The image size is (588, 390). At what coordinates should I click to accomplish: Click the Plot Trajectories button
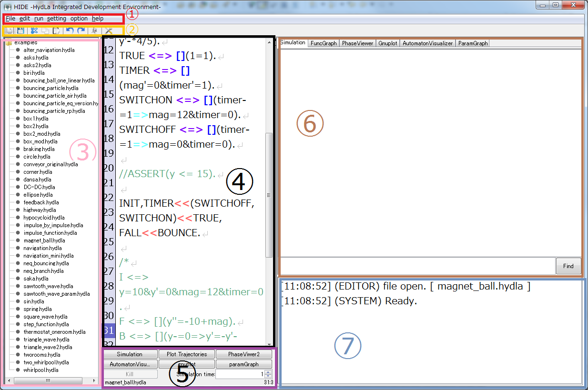point(187,354)
